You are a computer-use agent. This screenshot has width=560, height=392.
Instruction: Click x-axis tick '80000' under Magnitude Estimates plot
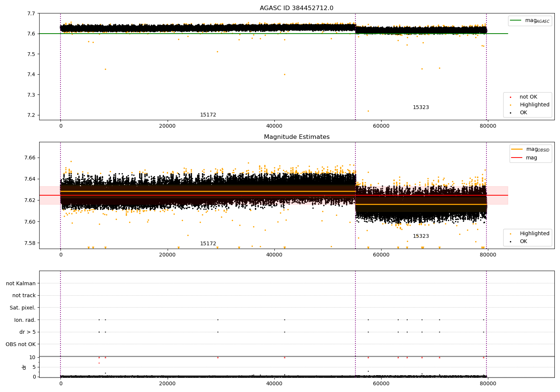[x=488, y=255]
